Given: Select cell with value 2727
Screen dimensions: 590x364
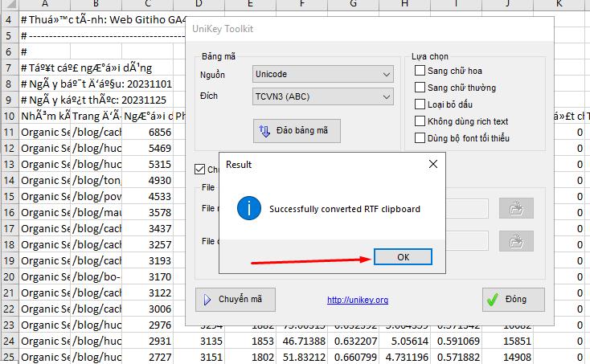Looking at the screenshot, I should point(147,357).
